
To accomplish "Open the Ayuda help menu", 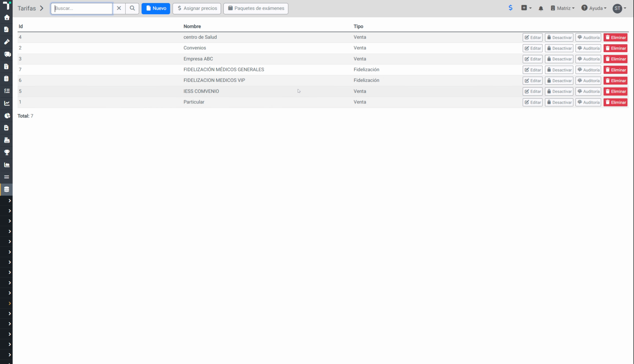I will [594, 8].
